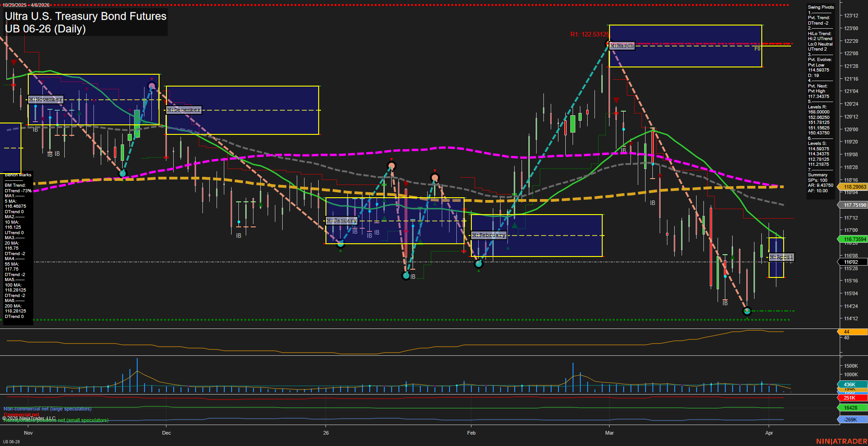This screenshot has width=868, height=446.
Task: Click the M:February monthly label
Action: [x=489, y=235]
